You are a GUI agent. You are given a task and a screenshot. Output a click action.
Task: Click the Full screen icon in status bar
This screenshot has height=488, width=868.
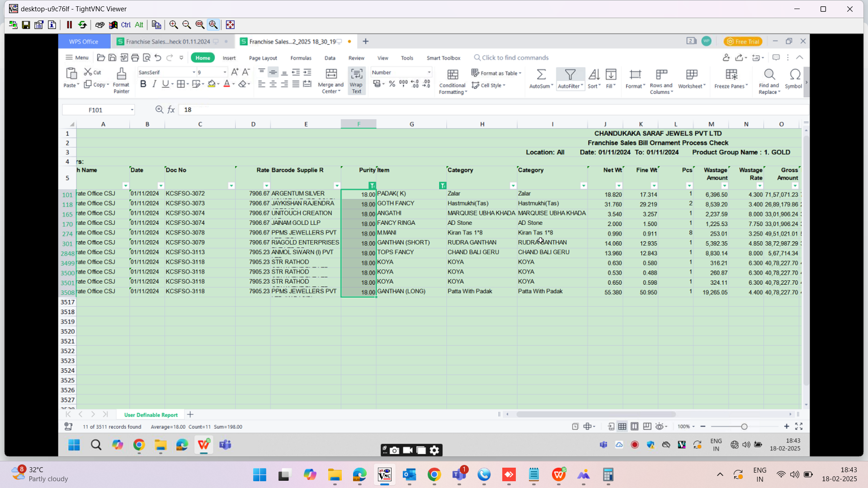799,427
